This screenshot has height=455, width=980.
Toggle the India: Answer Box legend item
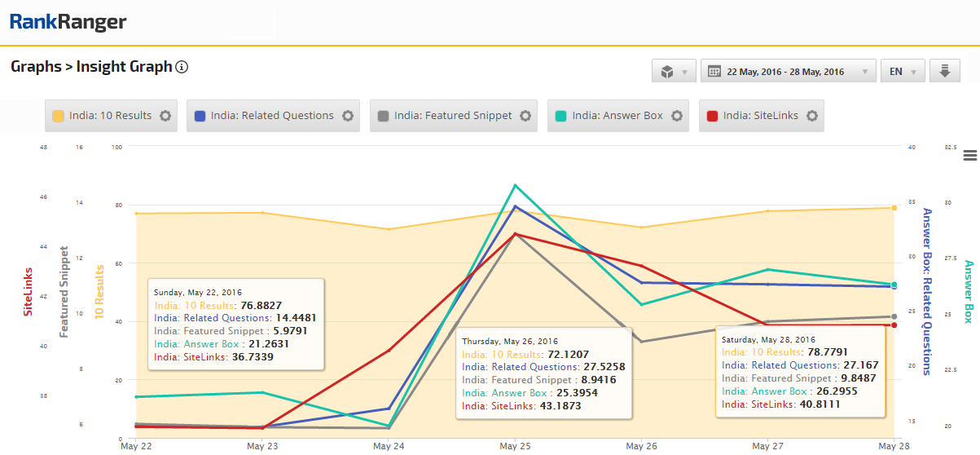click(x=617, y=116)
